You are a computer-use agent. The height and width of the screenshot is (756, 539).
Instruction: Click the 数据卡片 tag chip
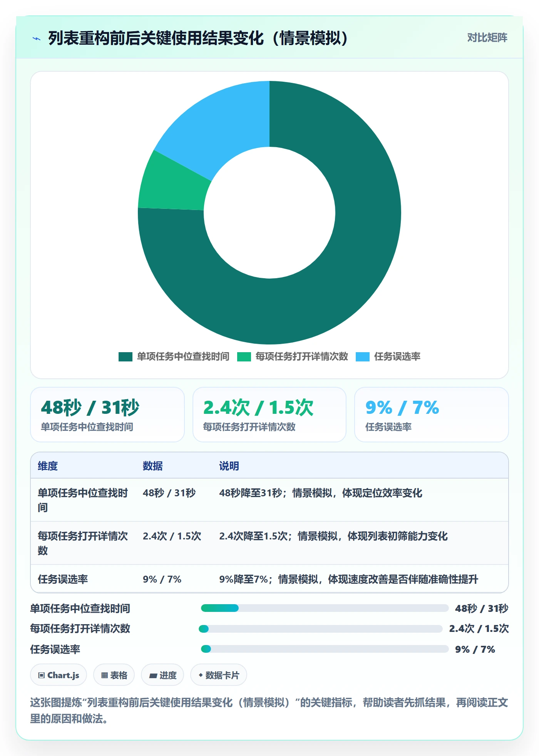[219, 675]
